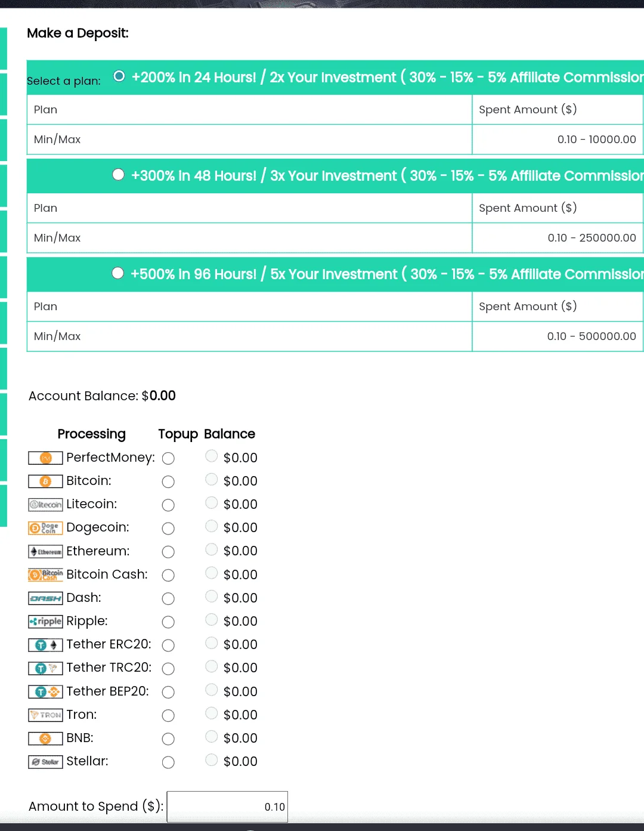644x831 pixels.
Task: Select Stellar balance radio
Action: point(211,759)
